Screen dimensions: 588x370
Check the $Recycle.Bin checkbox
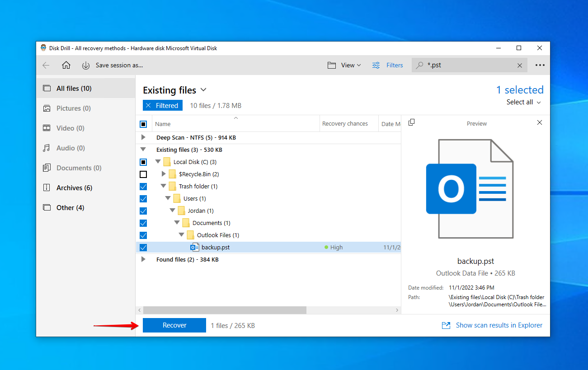tap(143, 174)
